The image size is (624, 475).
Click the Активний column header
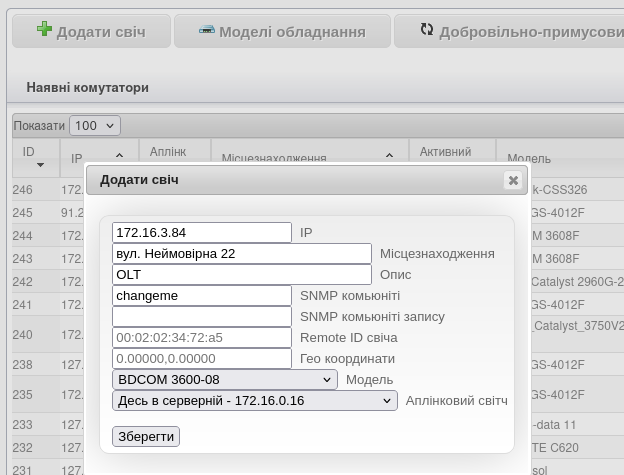click(x=445, y=152)
